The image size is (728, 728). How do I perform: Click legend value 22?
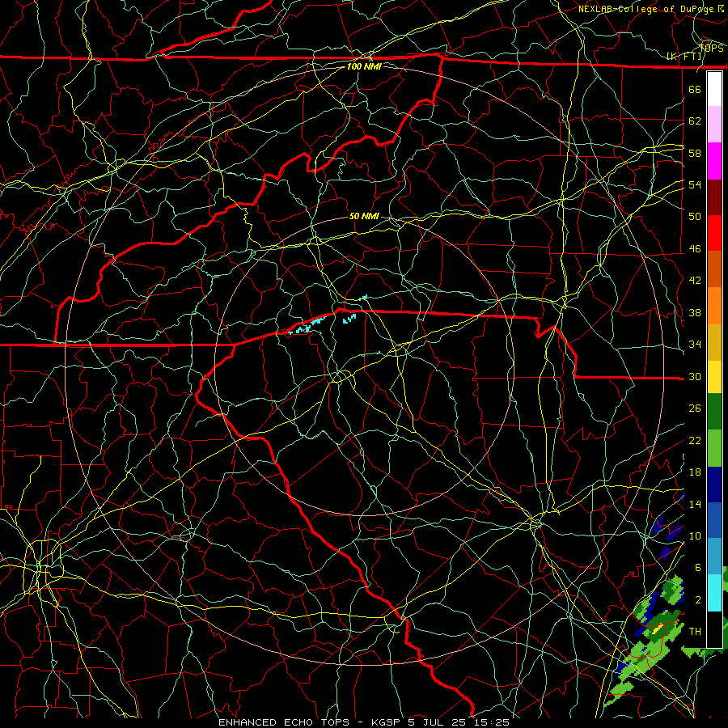tap(695, 441)
